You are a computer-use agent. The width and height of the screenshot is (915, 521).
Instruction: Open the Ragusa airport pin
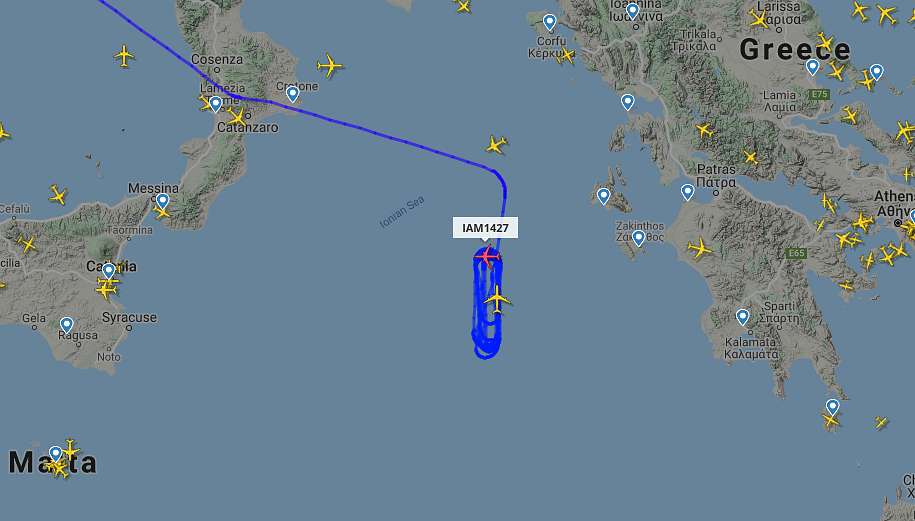coord(67,326)
